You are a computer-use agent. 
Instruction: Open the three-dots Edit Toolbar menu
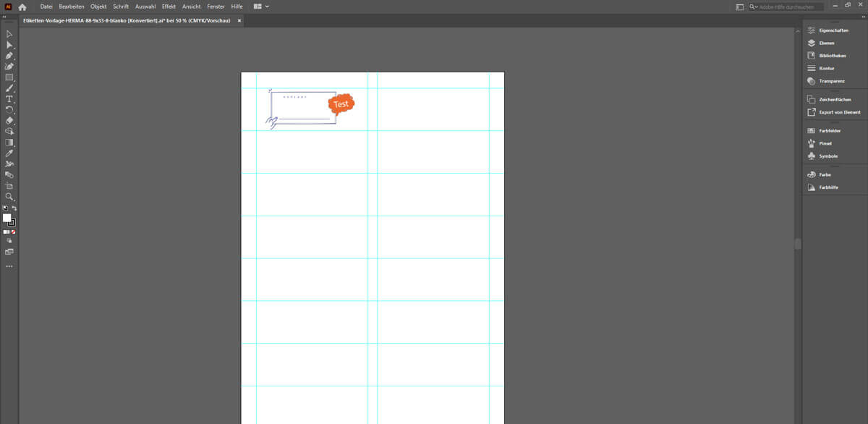point(9,266)
